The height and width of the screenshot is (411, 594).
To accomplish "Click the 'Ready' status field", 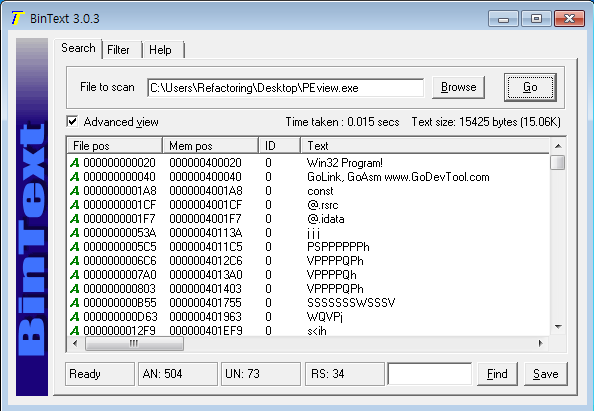I will (100, 374).
